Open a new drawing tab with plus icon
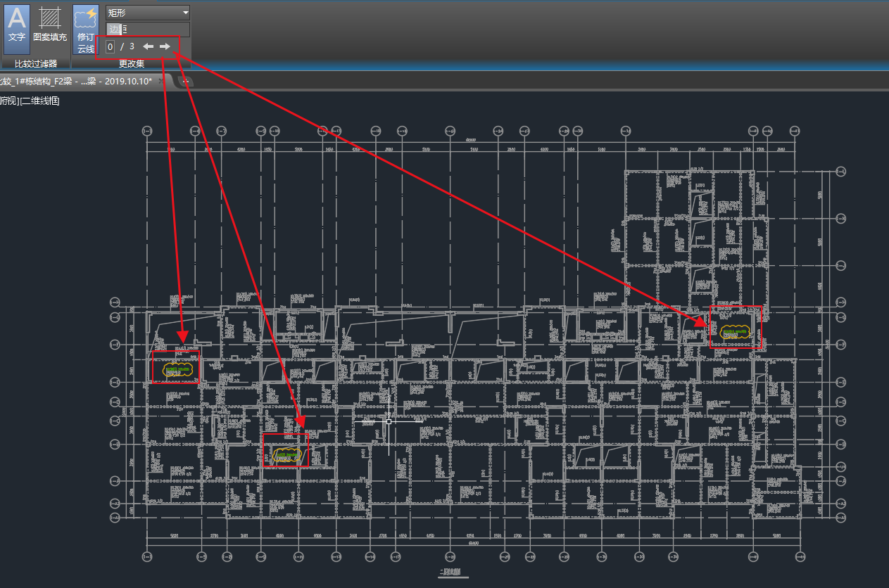The image size is (889, 588). [x=186, y=81]
